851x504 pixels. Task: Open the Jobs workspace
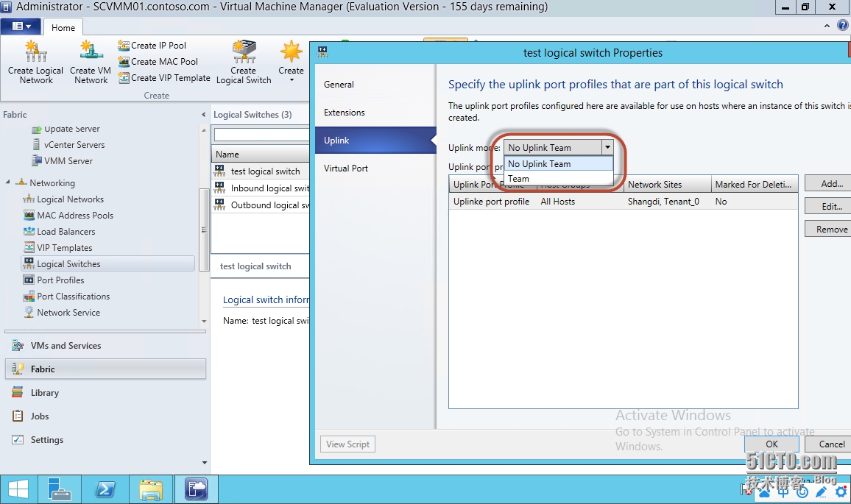tap(105, 416)
